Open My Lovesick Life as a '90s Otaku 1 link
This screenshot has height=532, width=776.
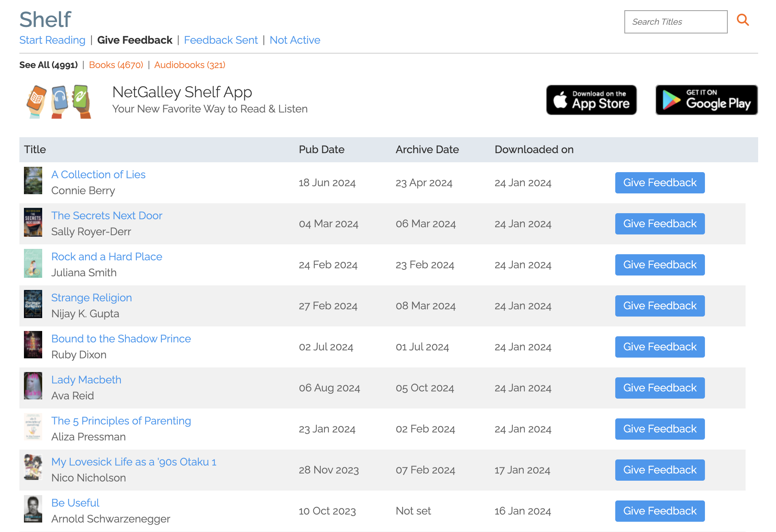(134, 462)
